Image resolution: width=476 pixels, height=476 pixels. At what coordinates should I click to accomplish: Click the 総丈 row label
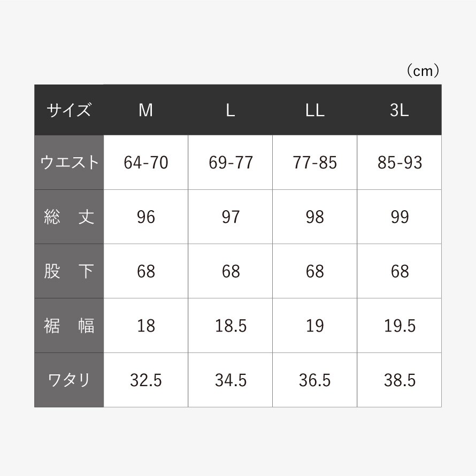point(69,217)
